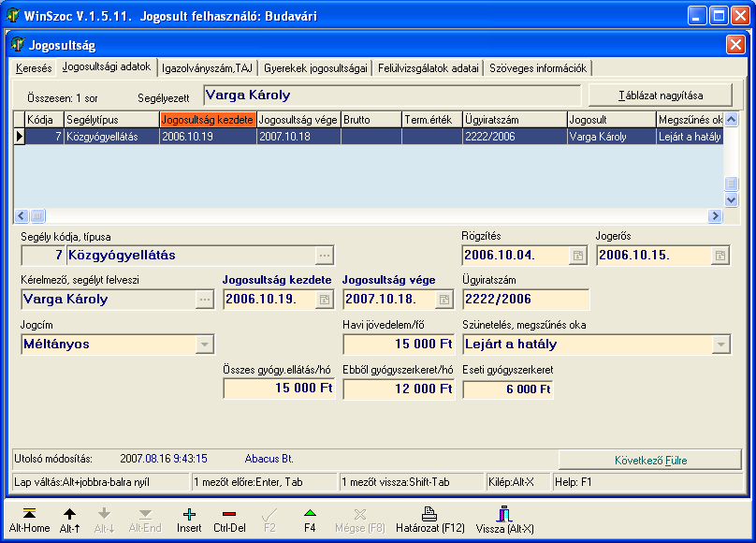Click the Jogosultság vége column header
This screenshot has width=756, height=543.
click(298, 120)
